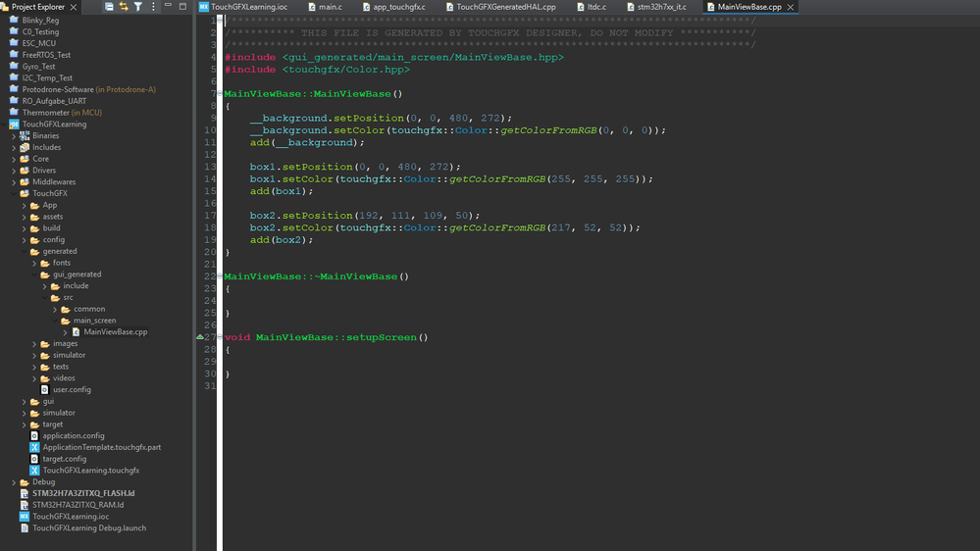Click the user.config file icon

(x=44, y=389)
